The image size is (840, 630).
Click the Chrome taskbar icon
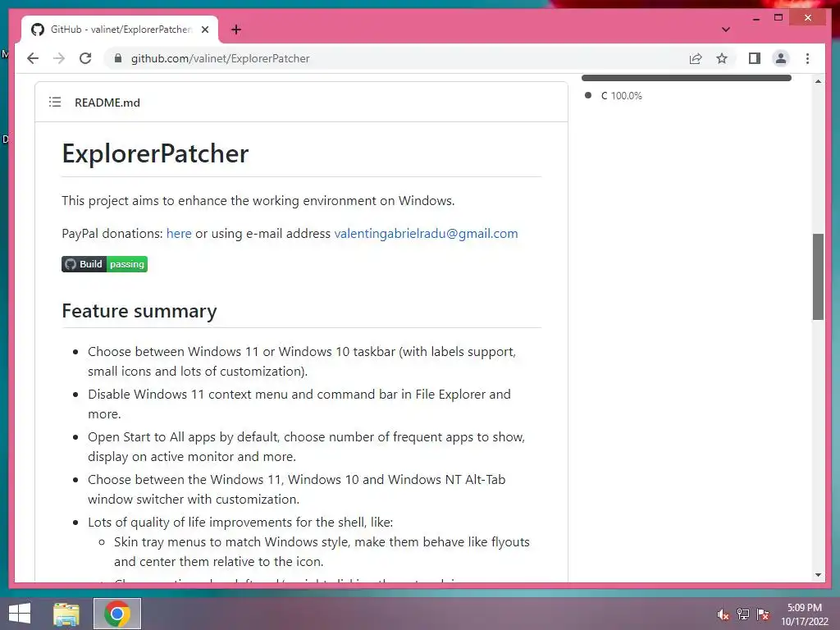[117, 614]
